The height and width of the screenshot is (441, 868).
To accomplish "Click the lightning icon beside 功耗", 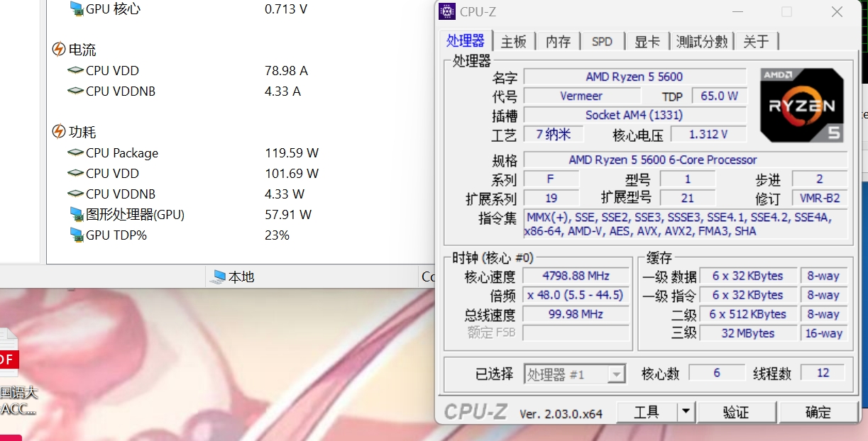I will (59, 132).
